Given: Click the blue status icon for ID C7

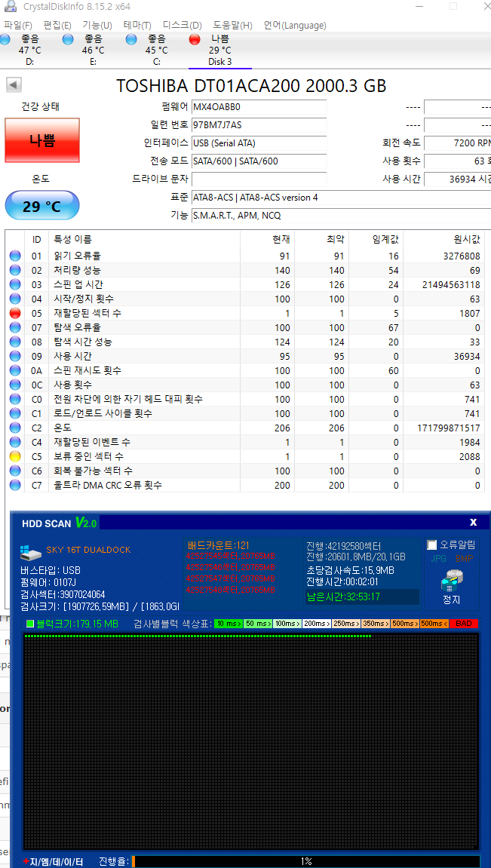Looking at the screenshot, I should tap(15, 485).
